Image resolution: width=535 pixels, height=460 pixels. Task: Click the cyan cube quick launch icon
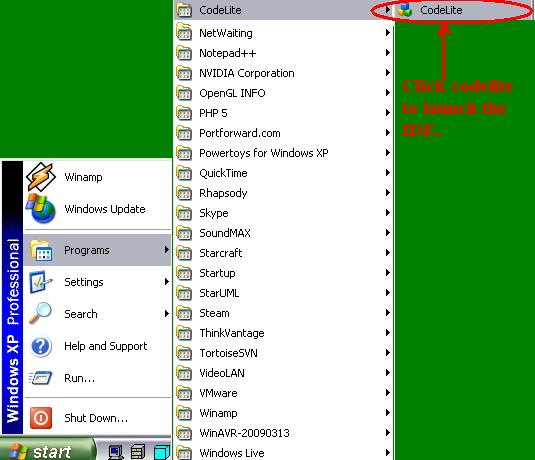[161, 452]
